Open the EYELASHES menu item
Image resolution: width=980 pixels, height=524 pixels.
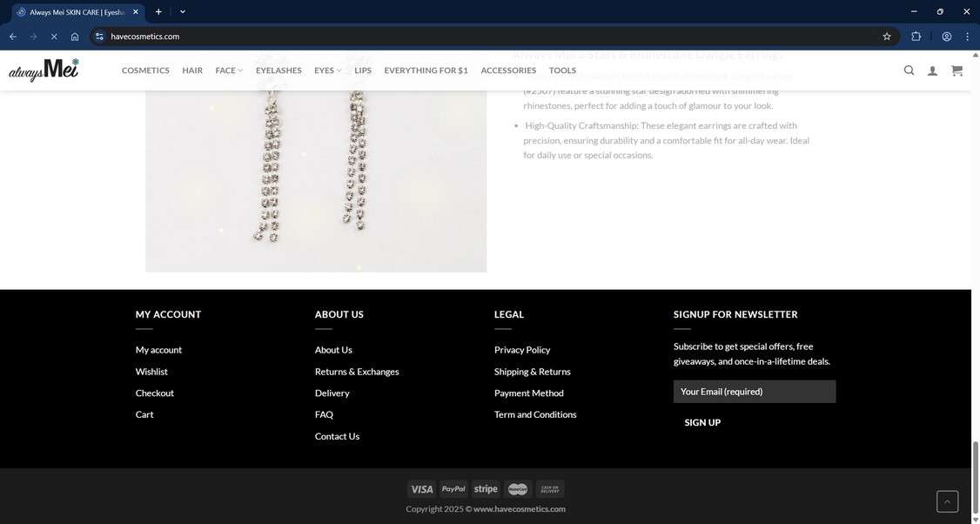[x=279, y=70]
